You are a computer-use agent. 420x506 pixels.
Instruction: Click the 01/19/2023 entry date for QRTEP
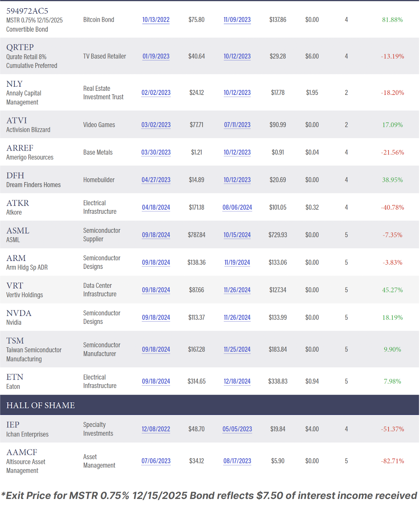click(x=156, y=56)
